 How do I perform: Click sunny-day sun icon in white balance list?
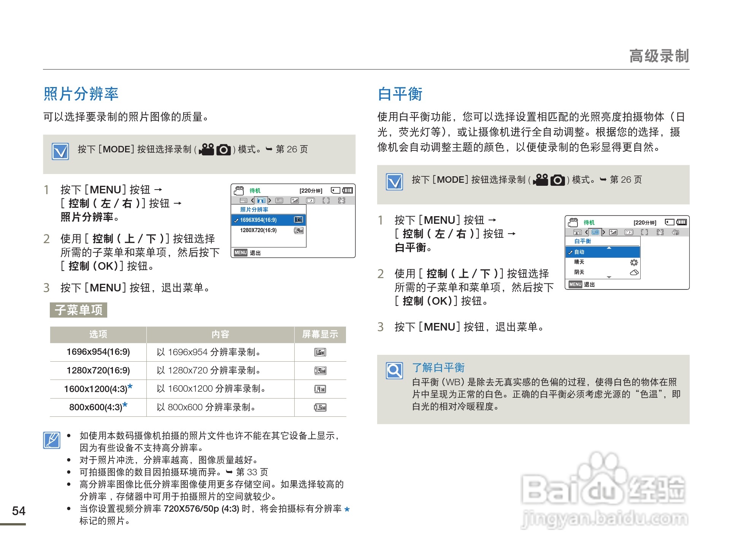634,262
